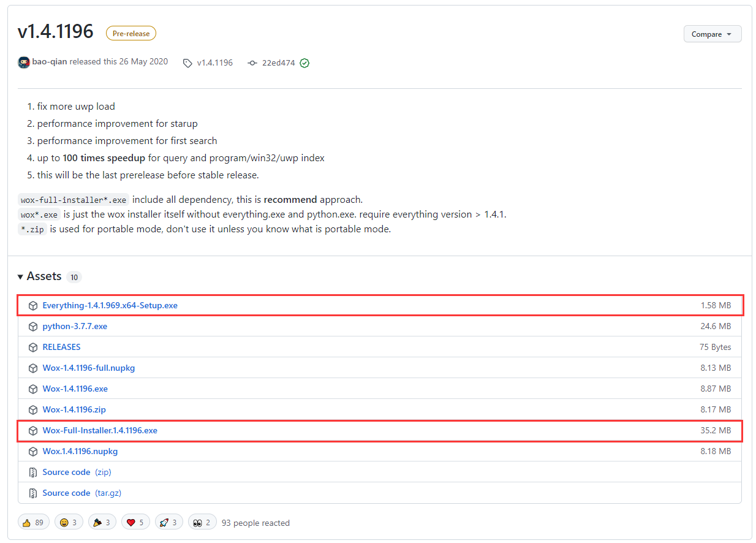Click 'fix more uwp load' list item
756x543 pixels.
76,107
